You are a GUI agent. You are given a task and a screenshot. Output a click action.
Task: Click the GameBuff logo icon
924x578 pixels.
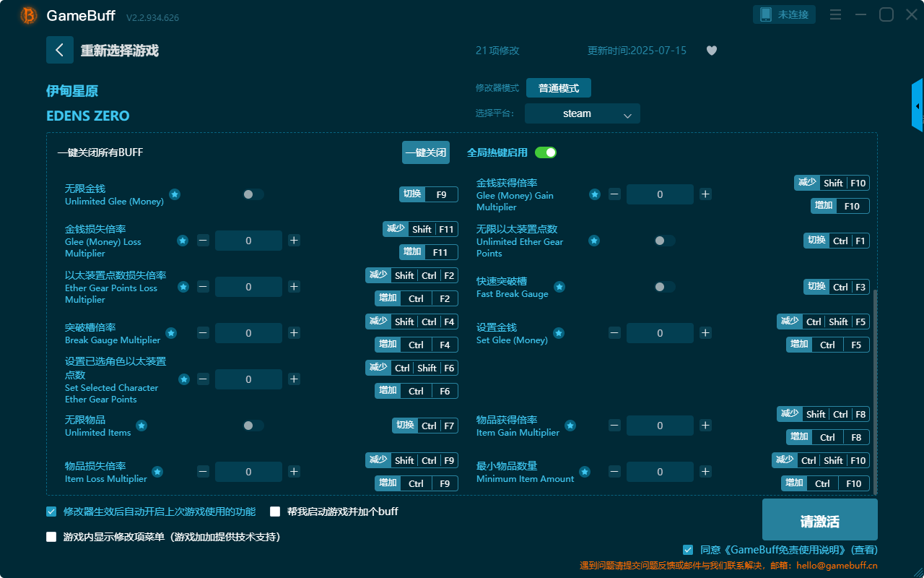click(x=29, y=15)
